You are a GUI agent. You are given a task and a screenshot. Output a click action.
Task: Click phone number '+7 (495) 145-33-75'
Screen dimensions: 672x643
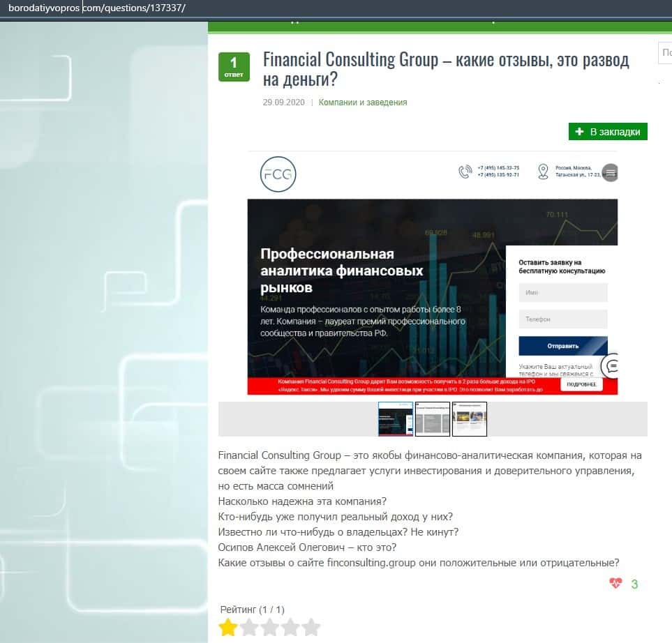498,168
